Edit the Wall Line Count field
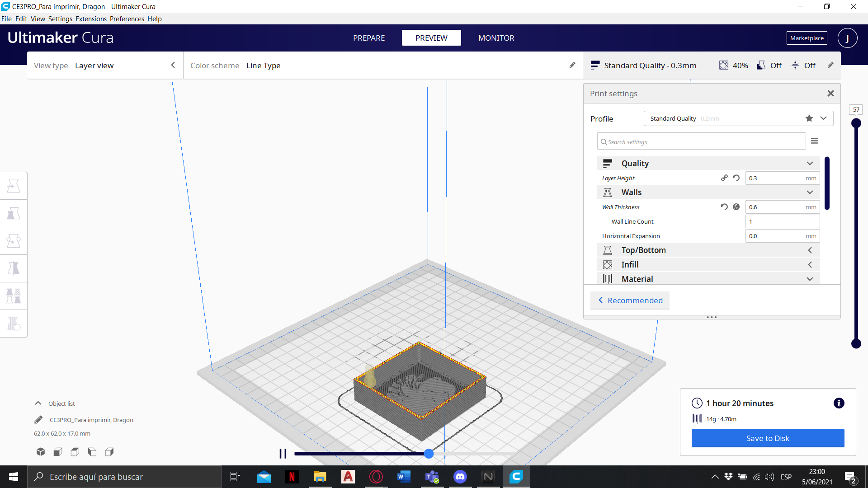Image resolution: width=868 pixels, height=488 pixels. click(x=782, y=221)
